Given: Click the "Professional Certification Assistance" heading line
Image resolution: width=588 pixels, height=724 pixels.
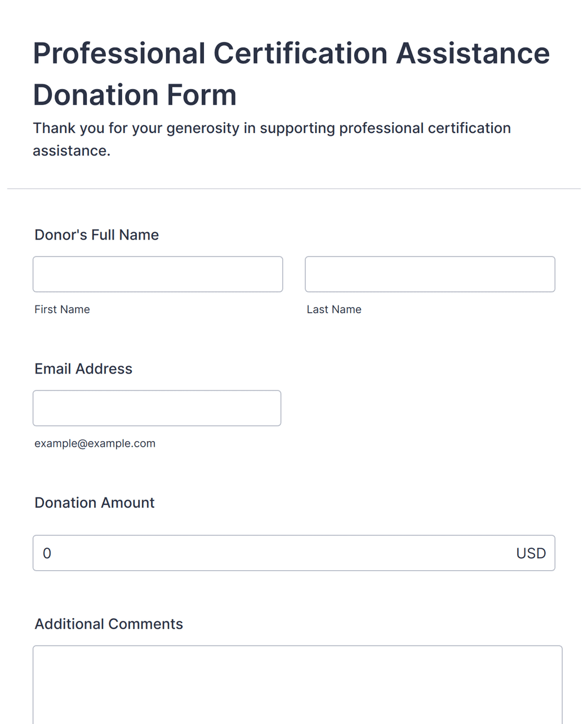Looking at the screenshot, I should (291, 54).
